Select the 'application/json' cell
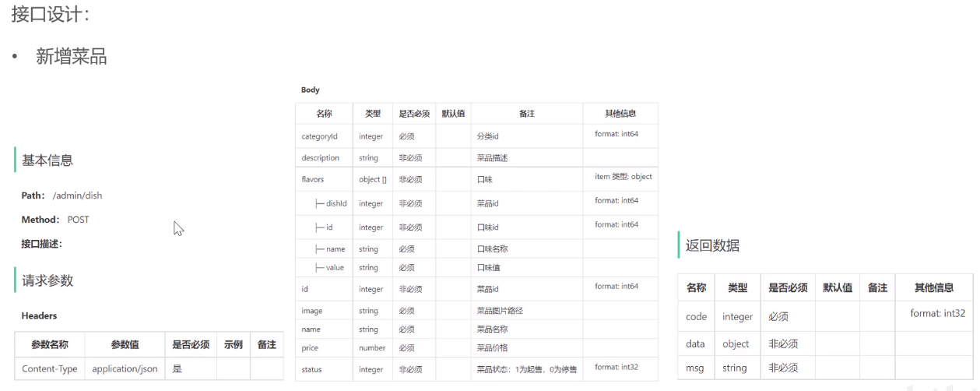This screenshot has height=391, width=980. (125, 368)
